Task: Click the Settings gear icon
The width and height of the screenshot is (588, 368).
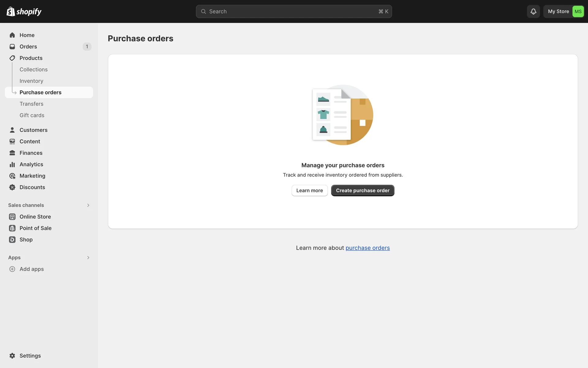Action: coord(12,356)
